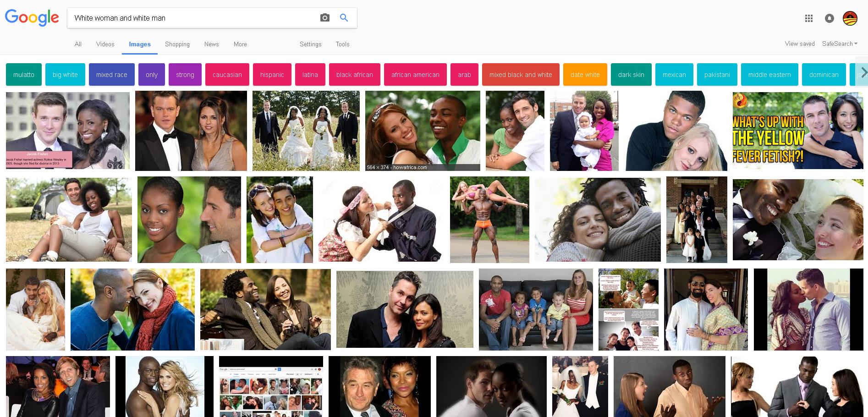This screenshot has height=417, width=868.
Task: Open the account profile avatar
Action: pos(850,18)
